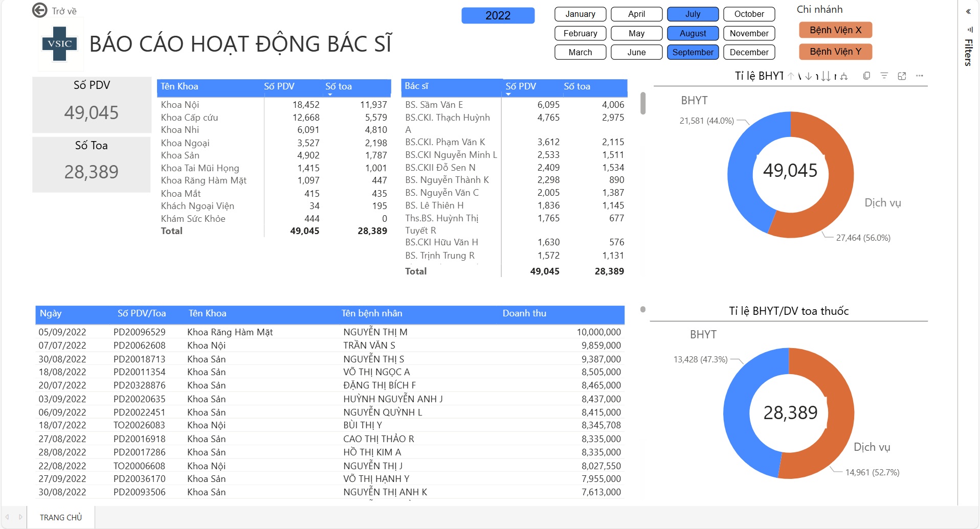Open the filters on visual icon

(x=884, y=76)
